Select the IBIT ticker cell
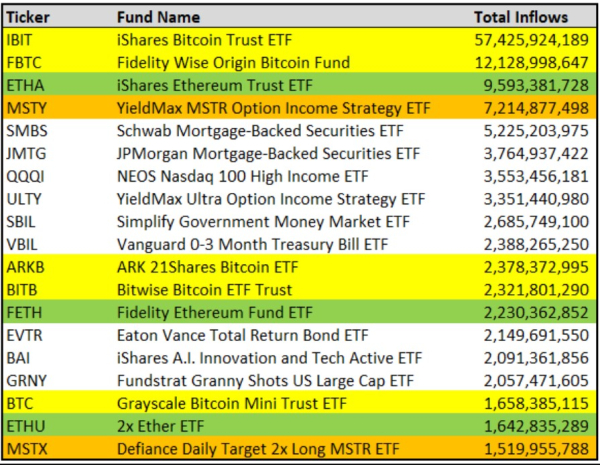600x465 pixels. 22,40
